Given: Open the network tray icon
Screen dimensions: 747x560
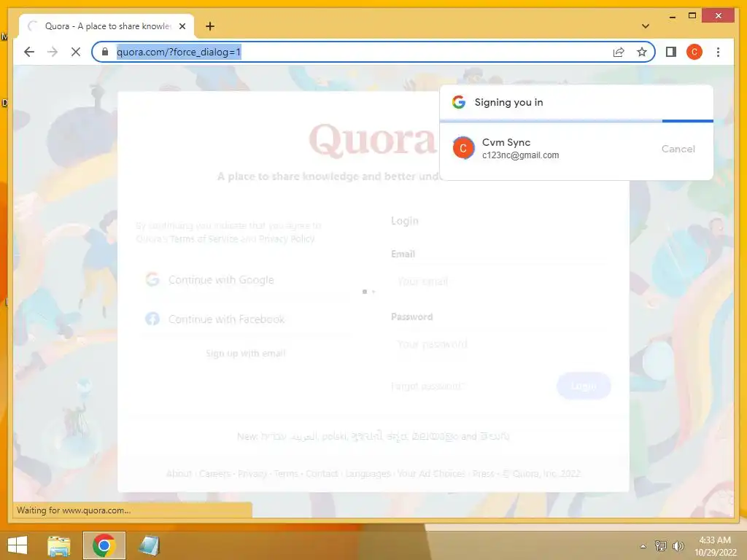Looking at the screenshot, I should [661, 545].
